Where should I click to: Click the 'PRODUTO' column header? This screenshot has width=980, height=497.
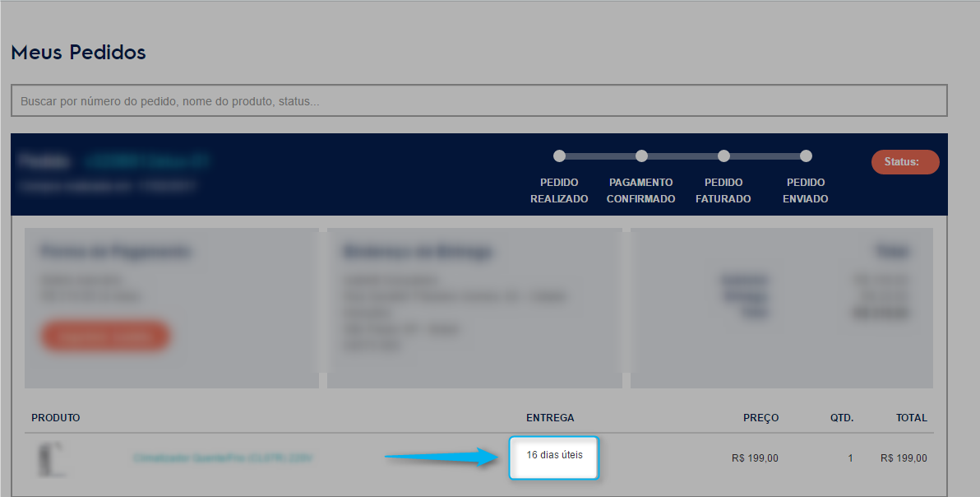click(x=56, y=418)
